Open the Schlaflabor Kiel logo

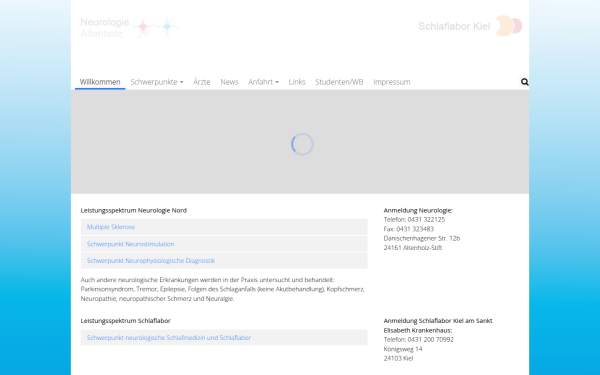pyautogui.click(x=470, y=26)
